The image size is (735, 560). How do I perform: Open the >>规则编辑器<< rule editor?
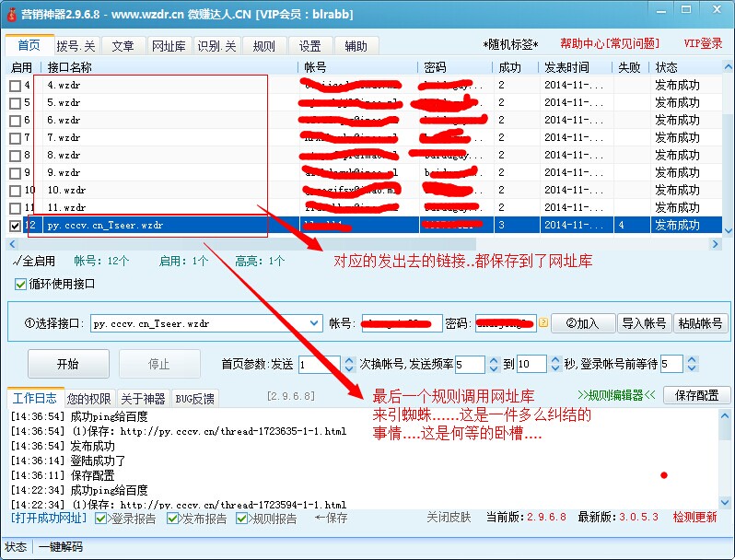616,395
